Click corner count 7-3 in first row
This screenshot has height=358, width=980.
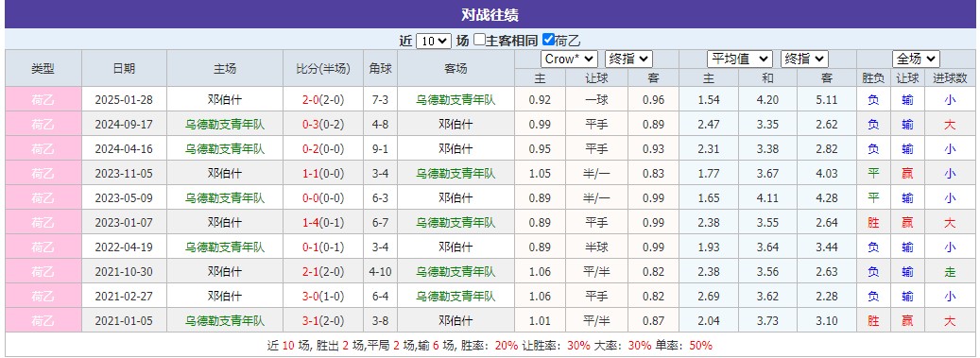tap(380, 99)
